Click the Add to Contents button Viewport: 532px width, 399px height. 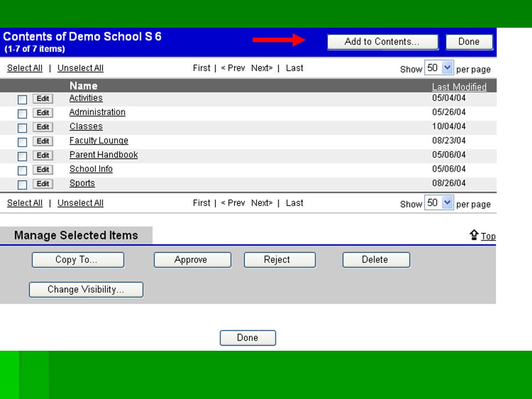[x=382, y=42]
